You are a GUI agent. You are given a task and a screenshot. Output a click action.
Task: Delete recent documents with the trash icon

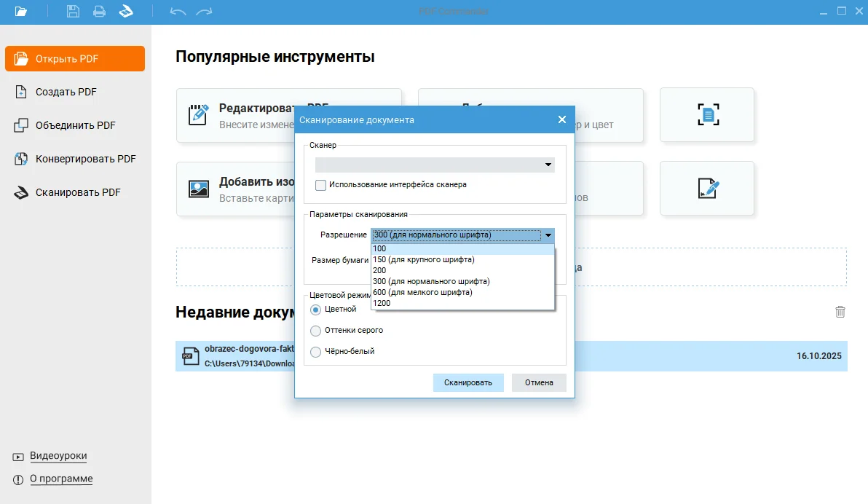coord(840,312)
